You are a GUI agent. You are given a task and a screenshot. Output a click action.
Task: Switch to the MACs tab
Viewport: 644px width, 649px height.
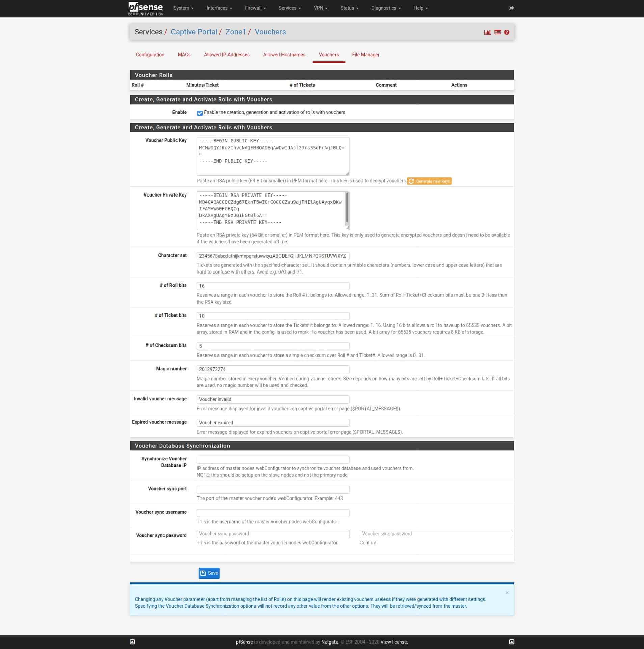[184, 55]
